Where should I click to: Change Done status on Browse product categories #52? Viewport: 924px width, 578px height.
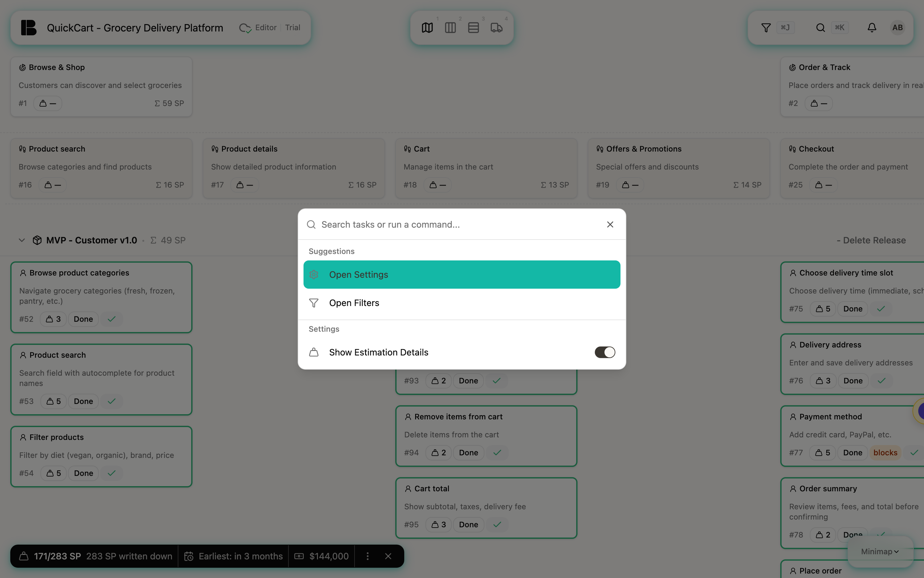[x=83, y=319]
